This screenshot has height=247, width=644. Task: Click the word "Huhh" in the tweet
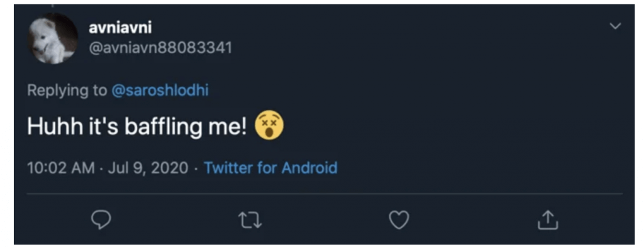tap(51, 127)
